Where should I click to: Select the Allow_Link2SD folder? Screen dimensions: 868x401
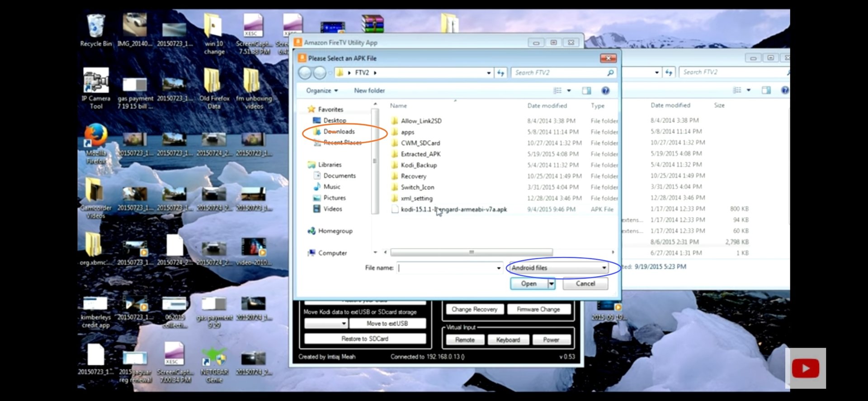pyautogui.click(x=421, y=121)
